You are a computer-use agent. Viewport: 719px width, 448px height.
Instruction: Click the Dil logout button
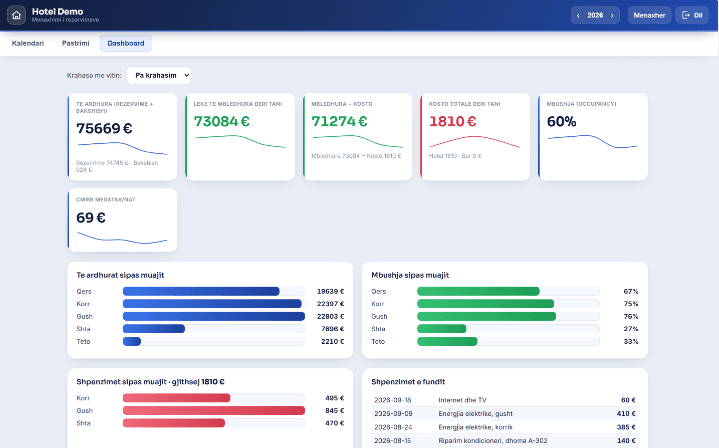[692, 15]
